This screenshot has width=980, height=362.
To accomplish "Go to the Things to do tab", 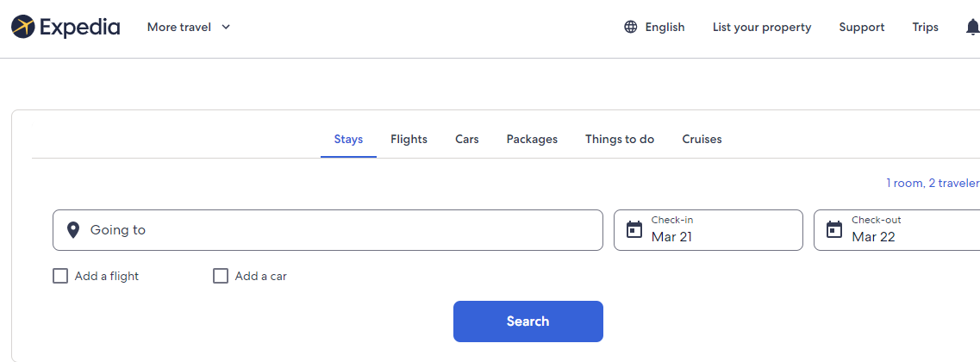I will (x=620, y=139).
